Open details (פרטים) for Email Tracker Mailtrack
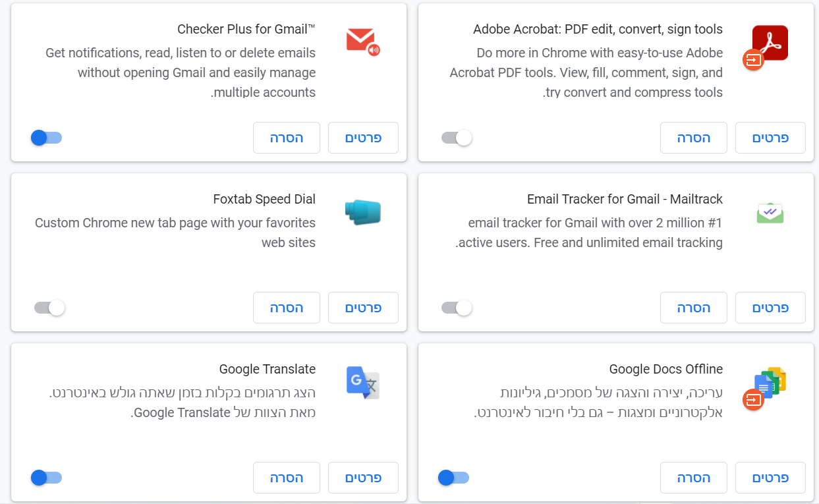 770,308
